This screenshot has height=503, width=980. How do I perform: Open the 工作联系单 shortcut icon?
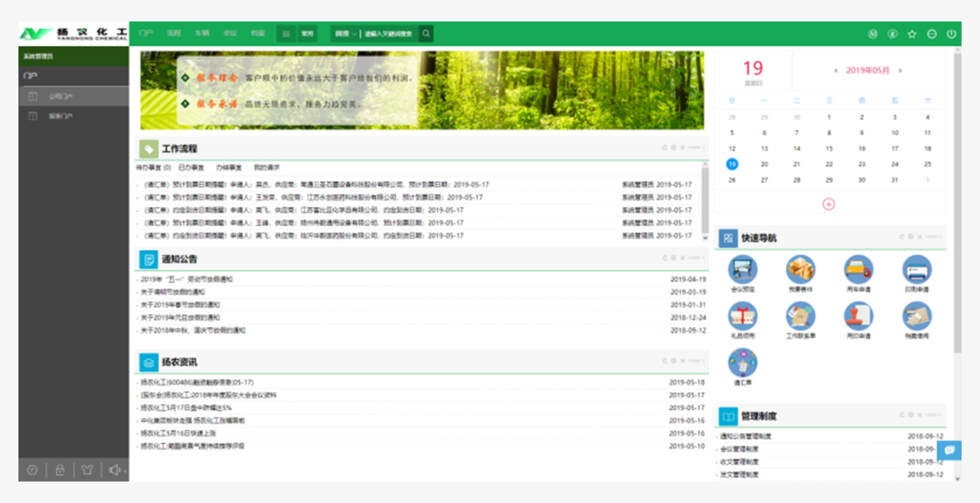[801, 315]
